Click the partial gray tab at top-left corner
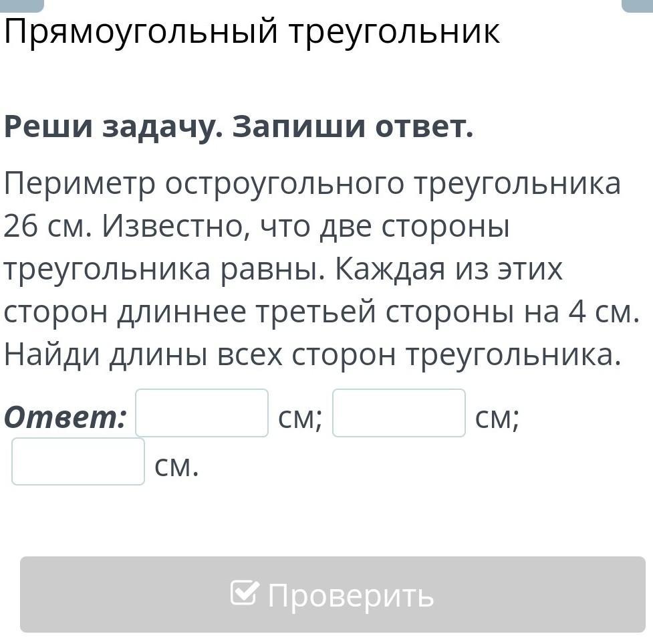This screenshot has width=653, height=644. (x=21, y=5)
